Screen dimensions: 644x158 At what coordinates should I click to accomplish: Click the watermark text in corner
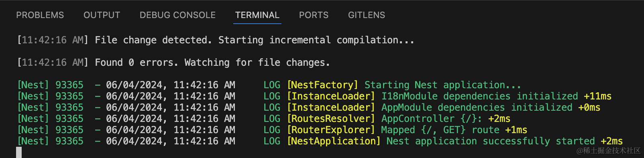(608, 151)
